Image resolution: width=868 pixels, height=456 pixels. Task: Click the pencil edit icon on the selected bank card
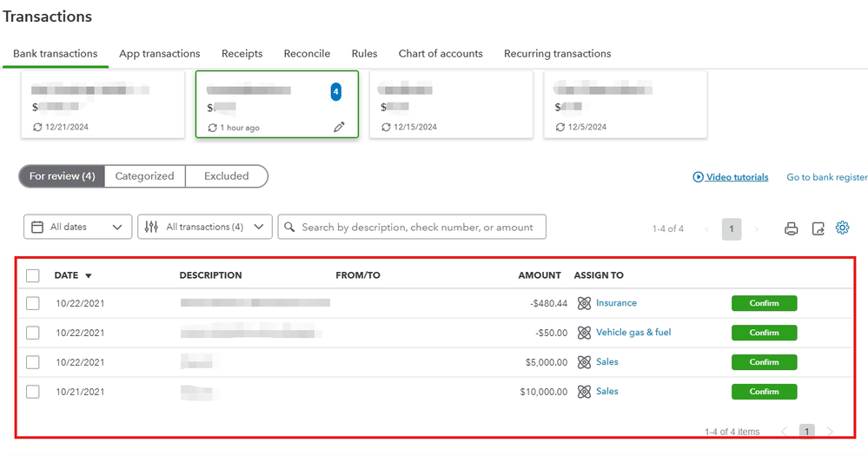click(x=339, y=127)
